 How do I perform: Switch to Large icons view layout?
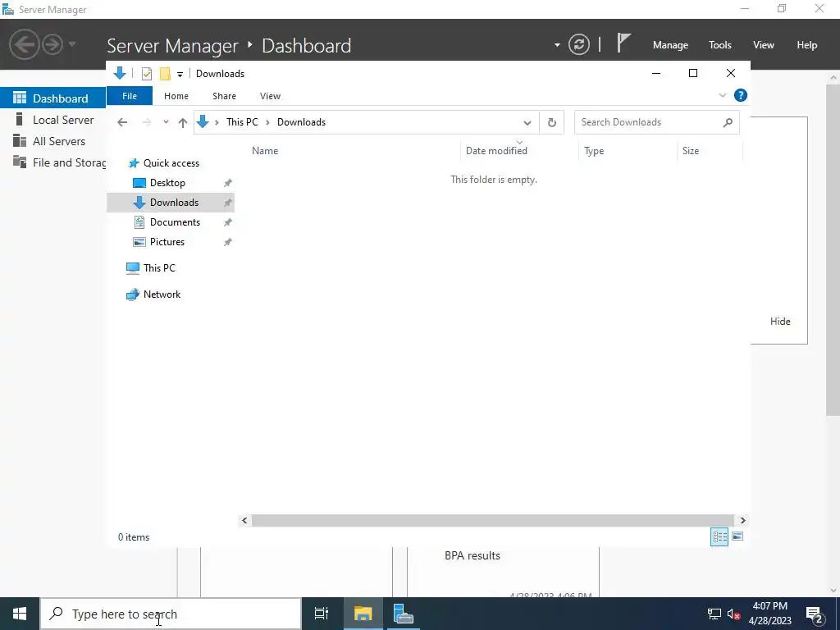click(737, 536)
